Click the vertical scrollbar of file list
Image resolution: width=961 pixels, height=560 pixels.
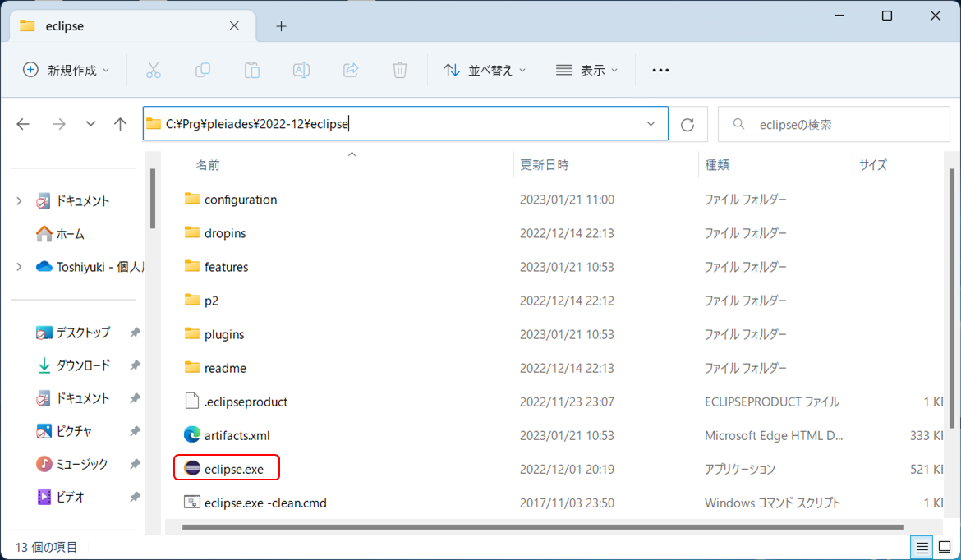point(951,298)
